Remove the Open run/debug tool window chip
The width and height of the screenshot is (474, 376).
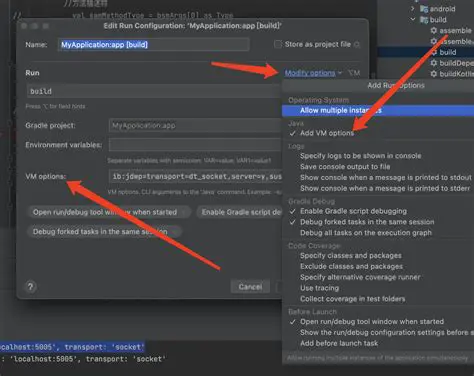(184, 212)
